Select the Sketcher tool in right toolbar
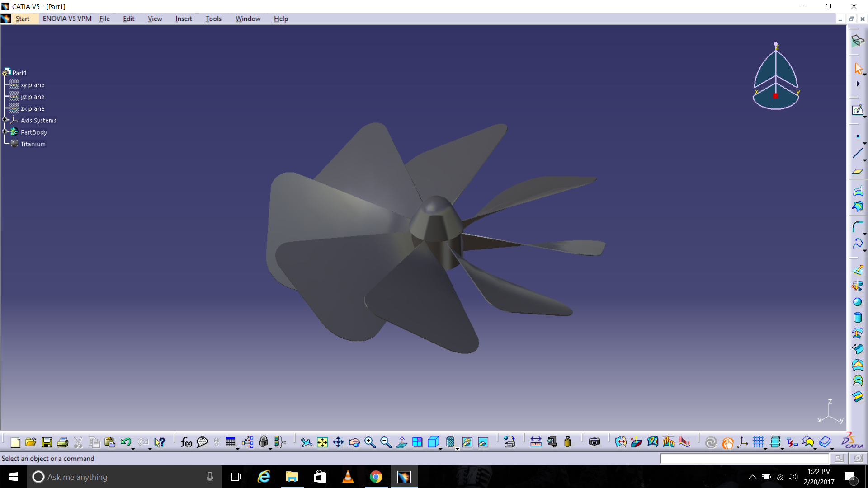868x488 pixels. [857, 110]
